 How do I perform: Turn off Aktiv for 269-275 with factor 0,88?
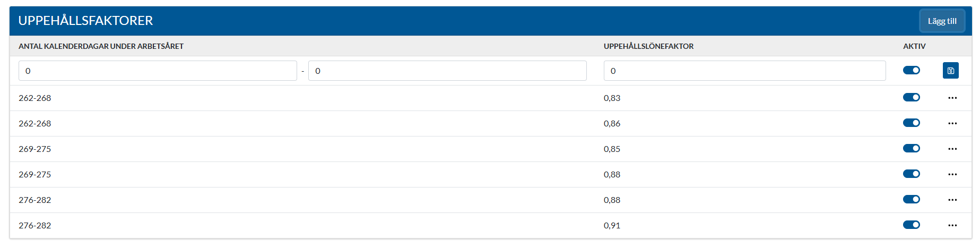coord(911,174)
